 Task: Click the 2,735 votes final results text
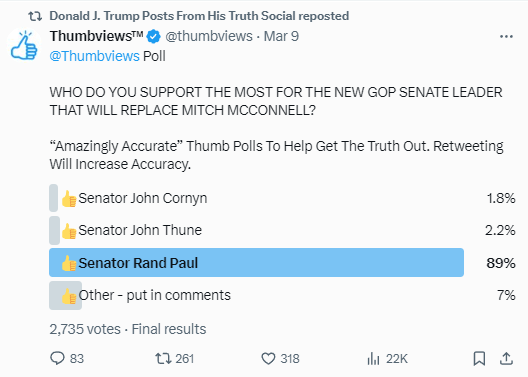click(x=128, y=329)
